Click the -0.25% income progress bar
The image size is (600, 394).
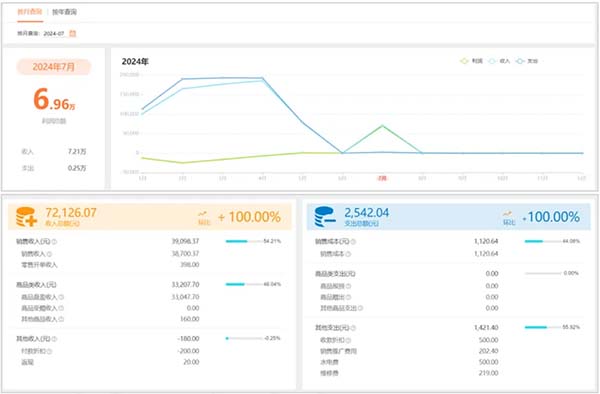(x=244, y=339)
